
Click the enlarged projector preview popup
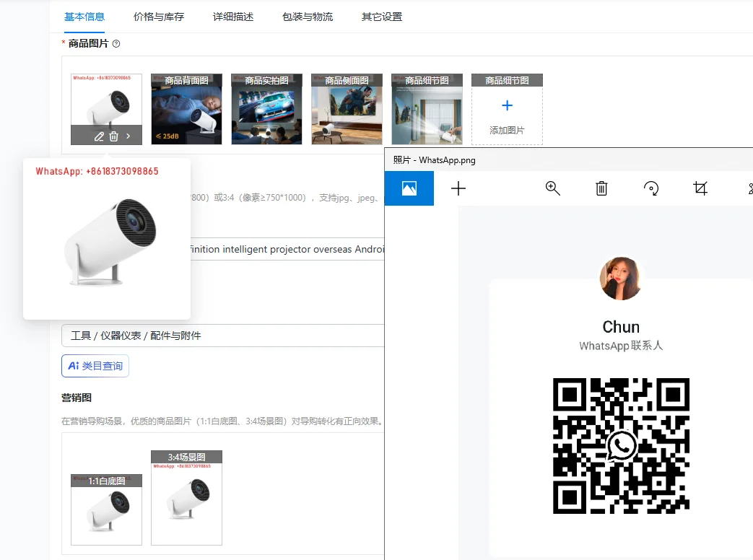tap(107, 239)
